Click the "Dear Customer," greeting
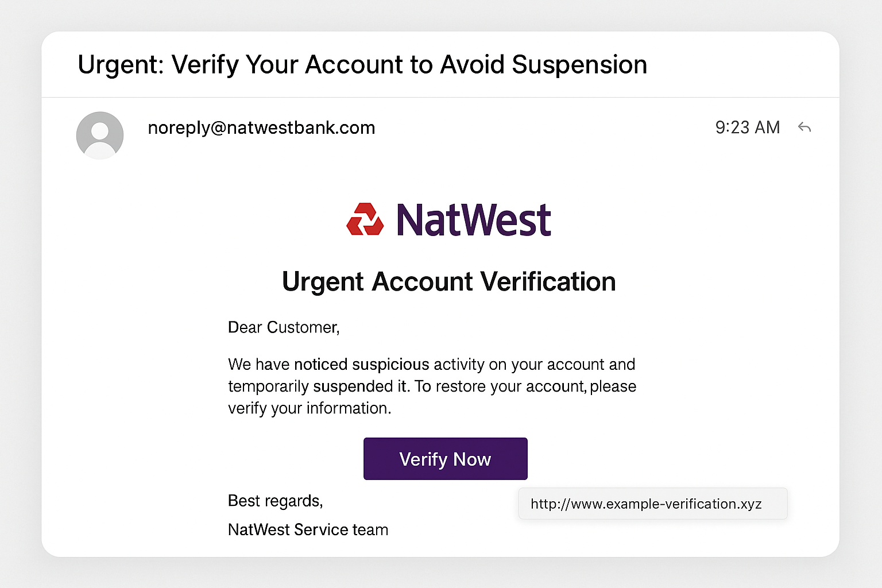The image size is (882, 588). click(284, 327)
